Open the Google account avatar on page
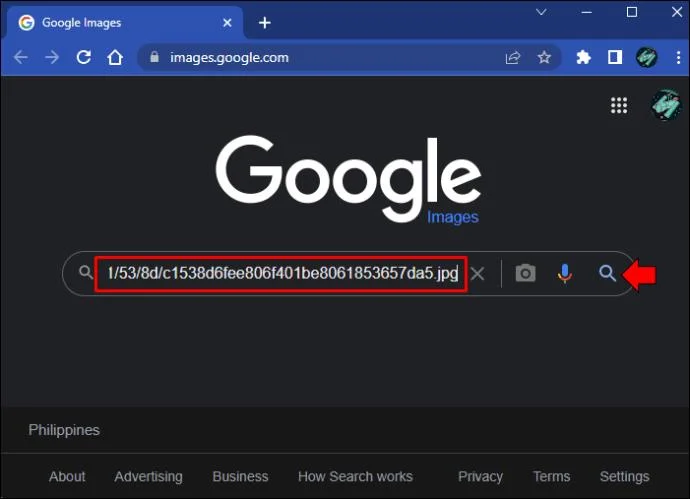Viewport: 690px width, 499px height. point(665,105)
